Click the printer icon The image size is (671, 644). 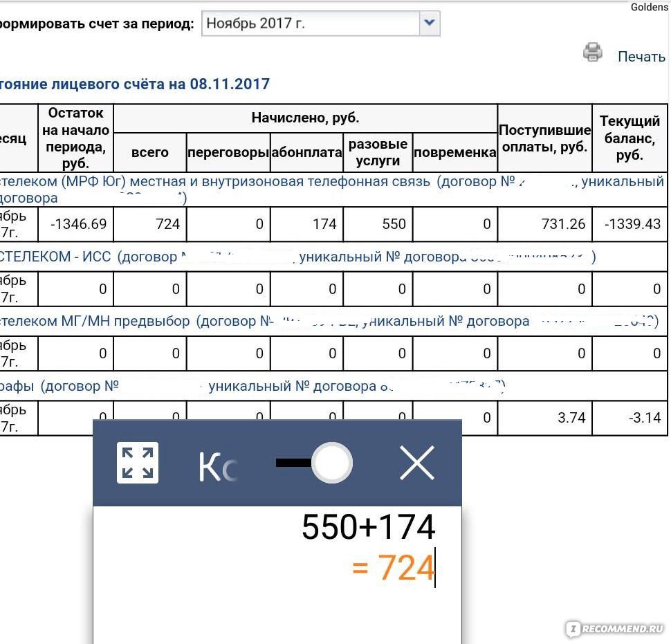593,52
